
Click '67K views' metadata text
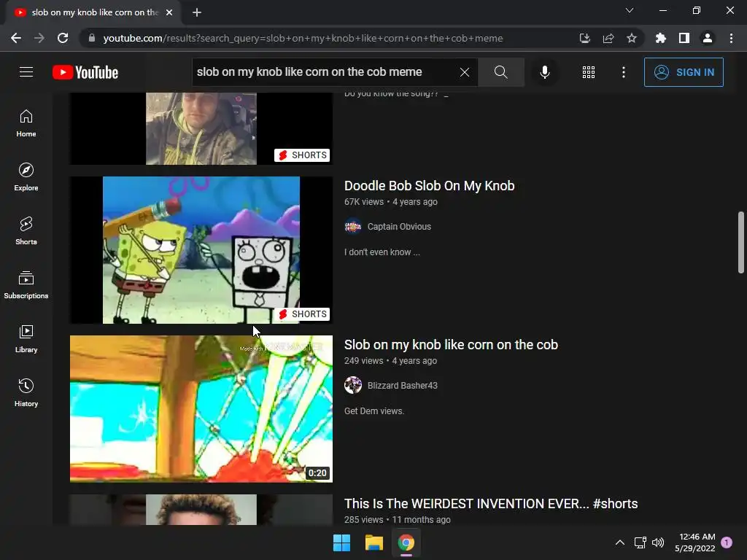(364, 202)
